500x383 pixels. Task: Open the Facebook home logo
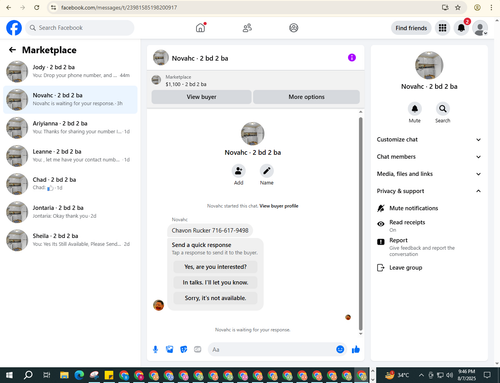[x=14, y=28]
